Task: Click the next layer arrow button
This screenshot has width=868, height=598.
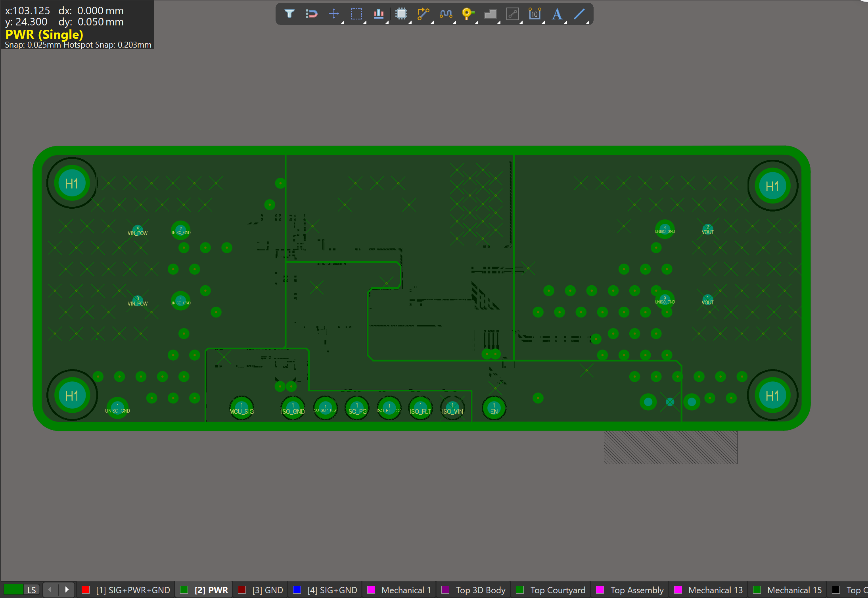Action: click(67, 590)
